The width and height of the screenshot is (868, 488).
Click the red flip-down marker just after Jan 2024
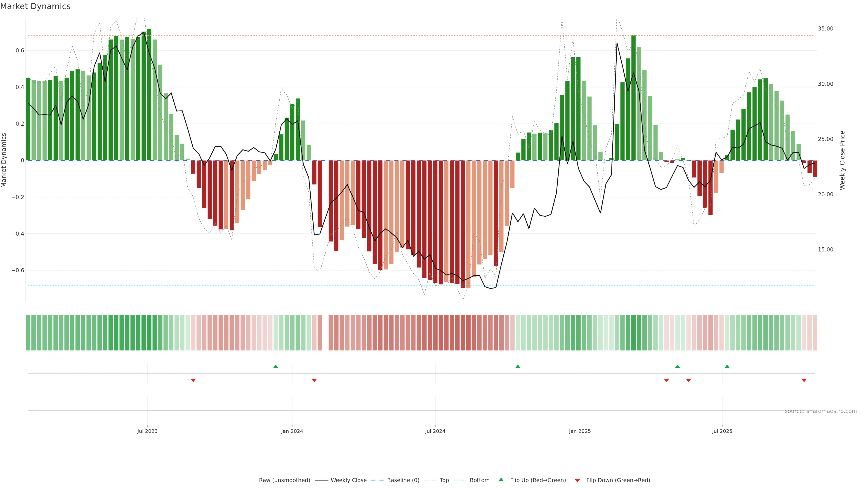coord(314,380)
